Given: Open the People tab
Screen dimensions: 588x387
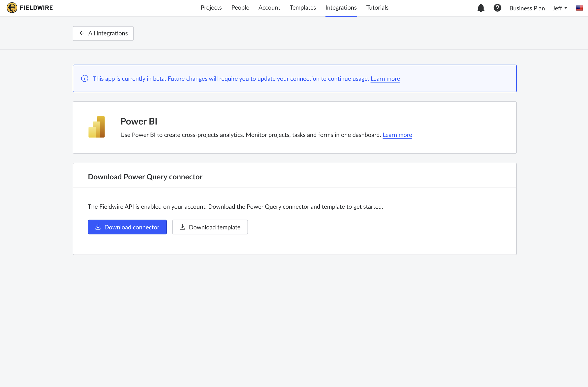Looking at the screenshot, I should pos(240,8).
